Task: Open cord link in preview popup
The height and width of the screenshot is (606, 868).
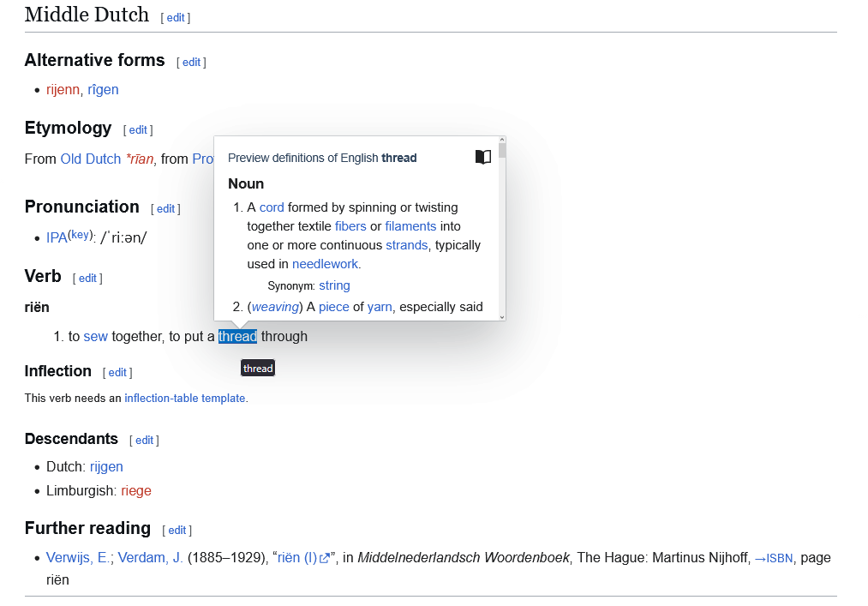Action: click(272, 207)
